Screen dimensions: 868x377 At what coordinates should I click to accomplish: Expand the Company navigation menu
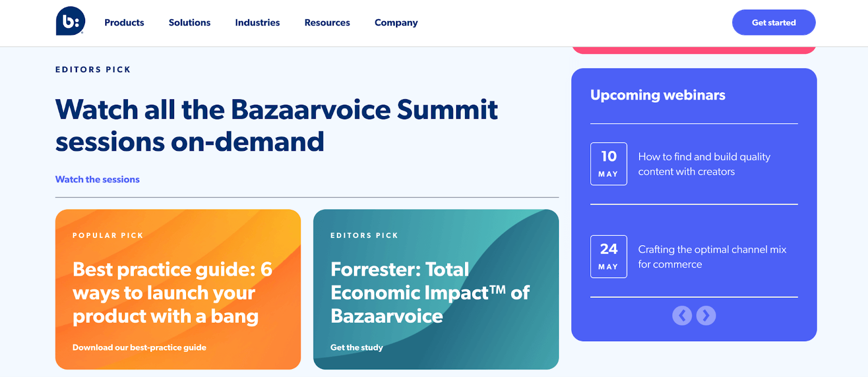[396, 23]
